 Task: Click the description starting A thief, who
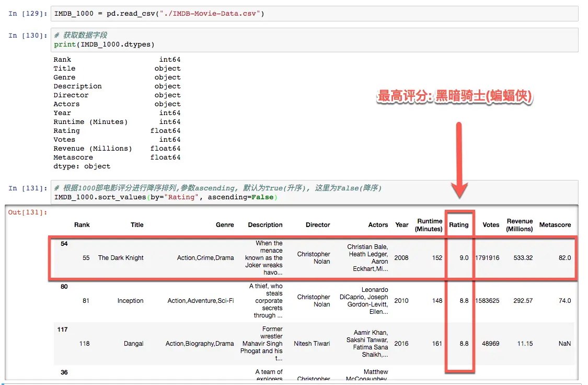(x=266, y=301)
